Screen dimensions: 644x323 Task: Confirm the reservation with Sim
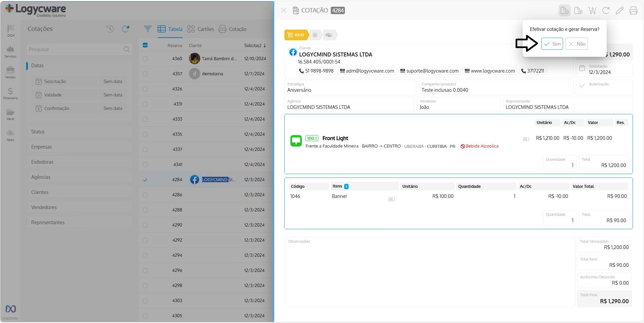(x=552, y=44)
